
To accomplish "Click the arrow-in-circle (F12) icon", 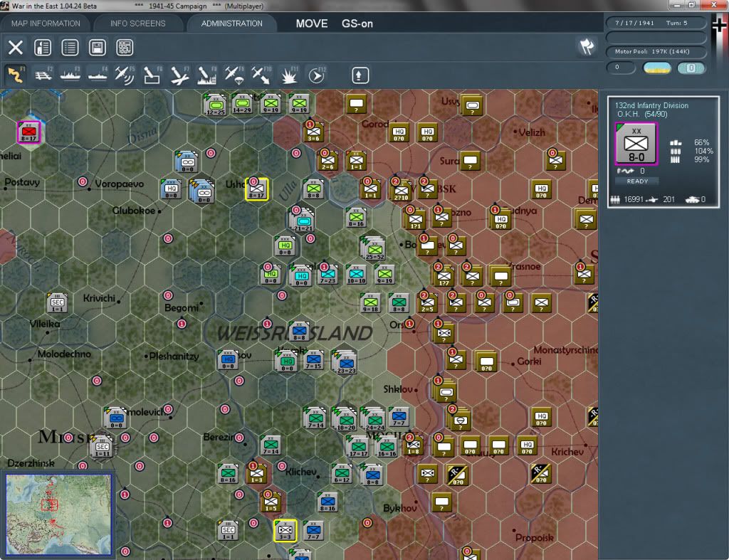I will [x=317, y=75].
